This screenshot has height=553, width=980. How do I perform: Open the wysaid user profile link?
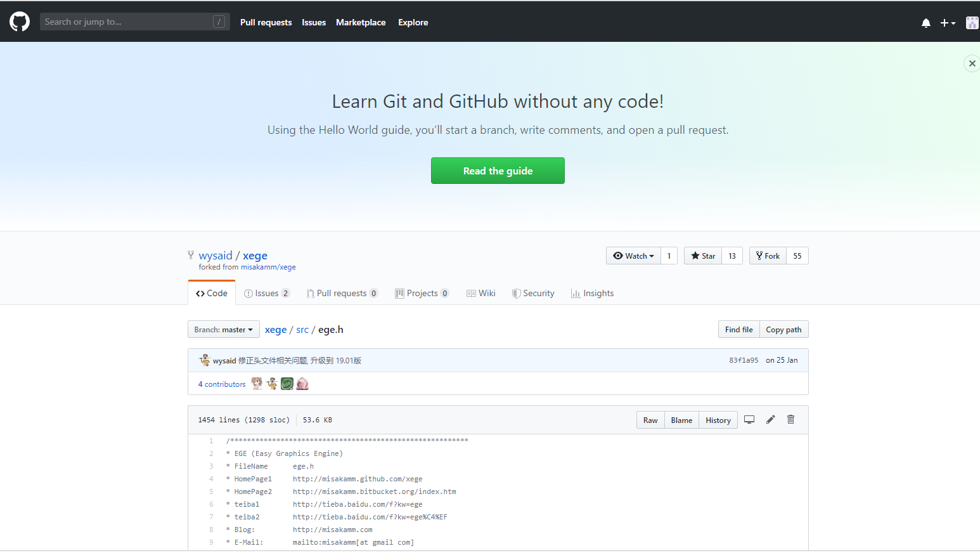coord(216,256)
